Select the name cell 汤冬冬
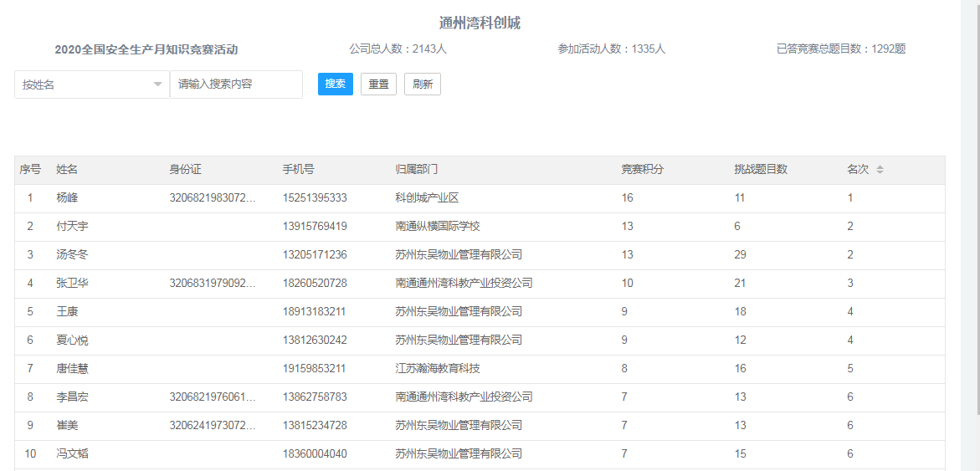980x471 pixels. 73,255
